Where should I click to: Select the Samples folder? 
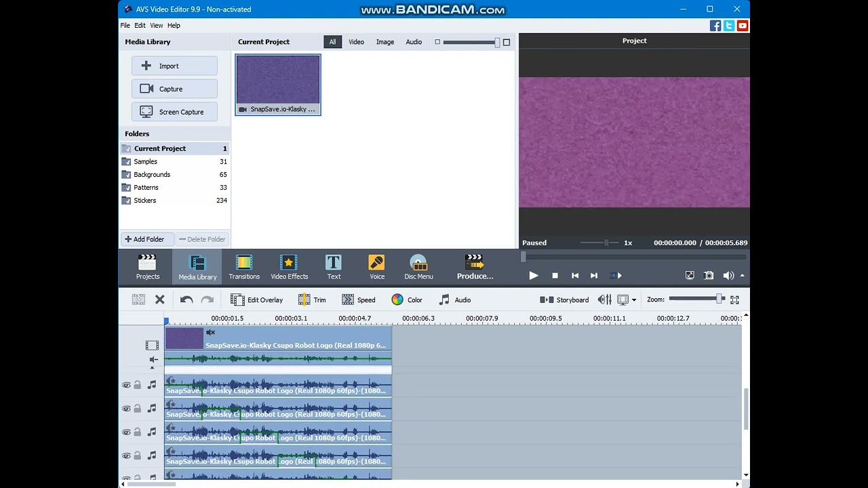(175, 161)
